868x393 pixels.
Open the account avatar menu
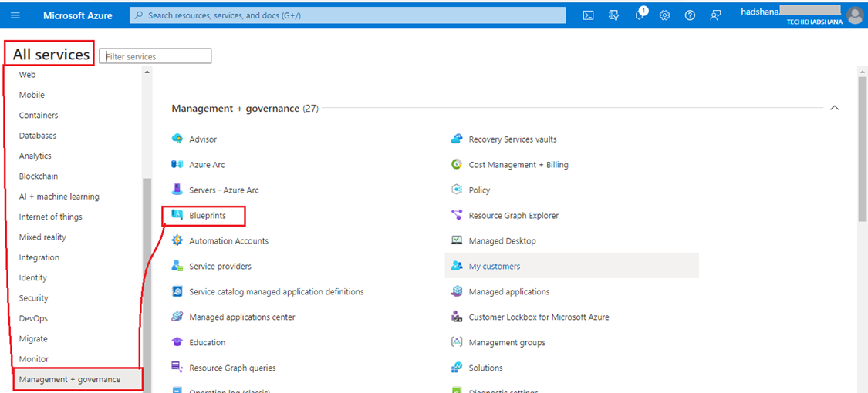[854, 15]
